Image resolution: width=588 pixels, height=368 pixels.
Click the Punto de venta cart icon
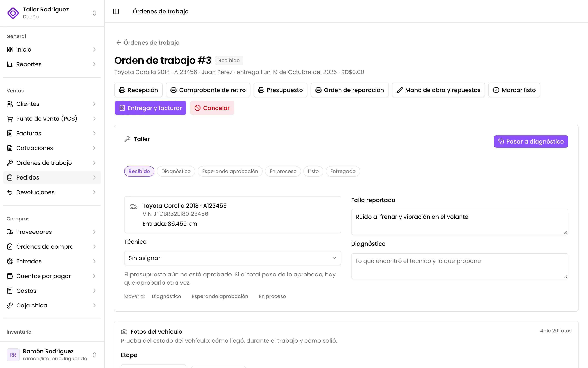coord(10,119)
